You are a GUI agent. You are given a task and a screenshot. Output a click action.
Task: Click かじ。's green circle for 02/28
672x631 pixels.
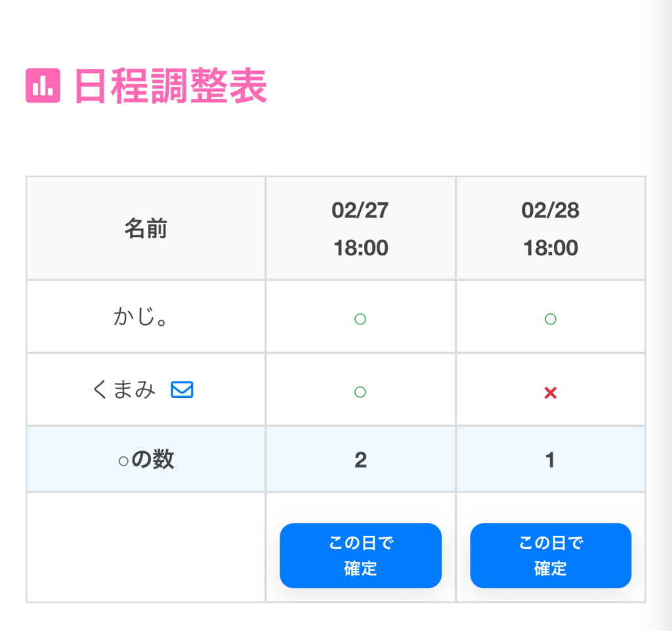coord(551,319)
